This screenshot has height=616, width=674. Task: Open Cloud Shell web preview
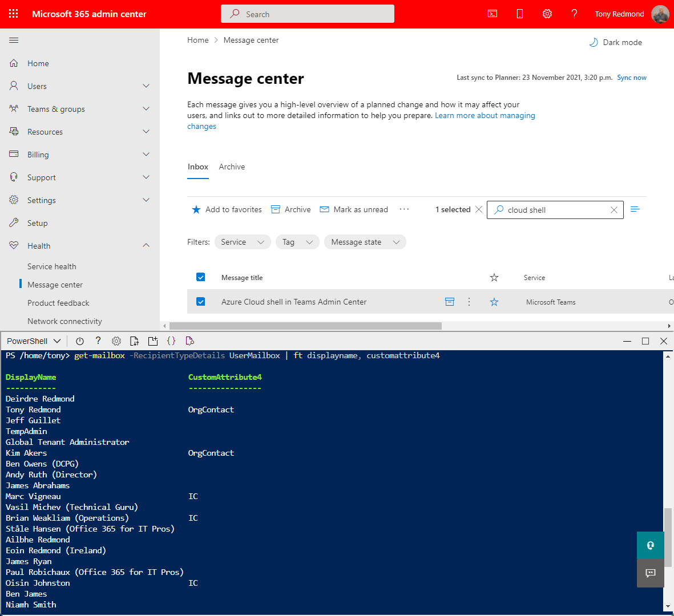pyautogui.click(x=189, y=341)
